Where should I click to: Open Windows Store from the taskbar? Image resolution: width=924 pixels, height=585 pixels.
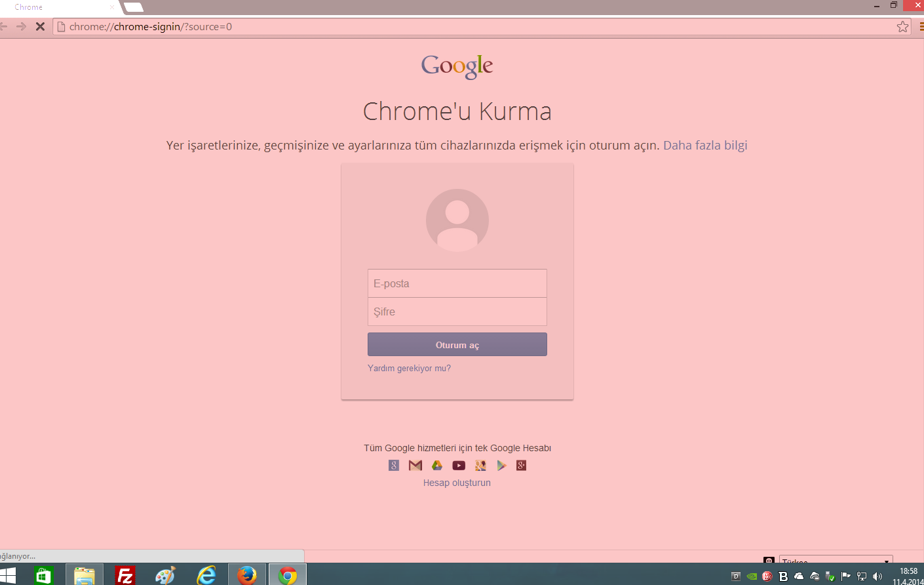point(43,575)
